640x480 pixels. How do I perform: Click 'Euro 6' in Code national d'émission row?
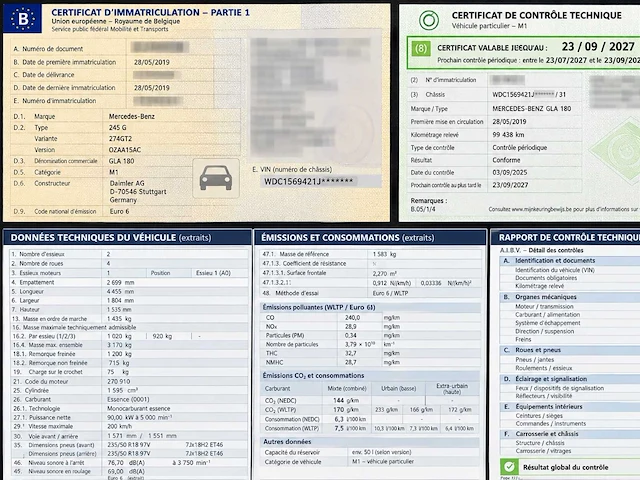click(119, 211)
